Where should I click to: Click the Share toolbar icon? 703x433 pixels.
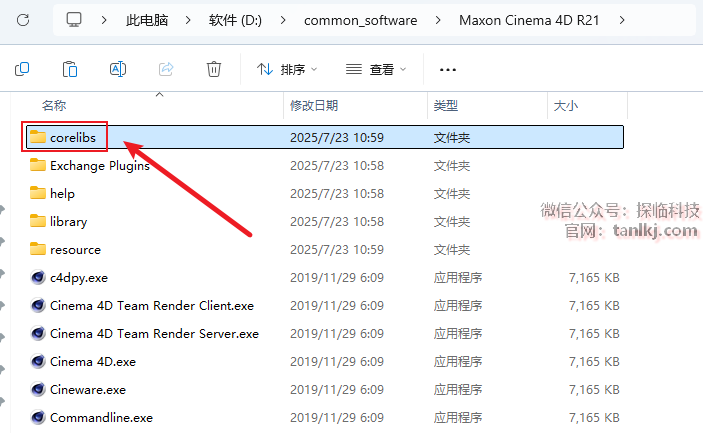coord(166,69)
